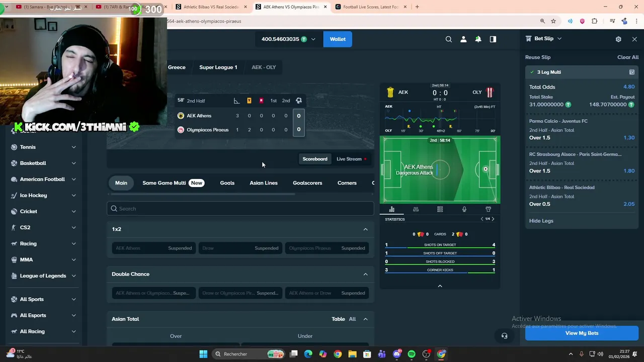This screenshot has height=362, width=644.
Task: Open the user profile icon
Action: point(463,39)
